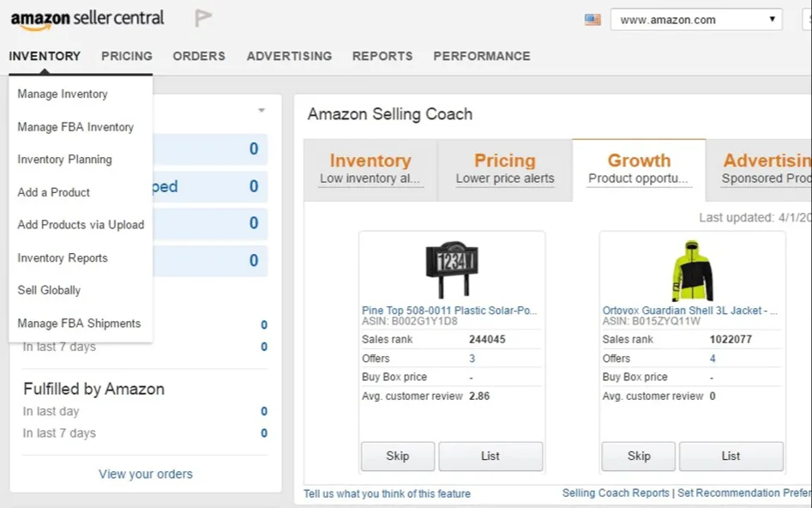Viewport: 812px width, 508px height.
Task: Open the REPORTS menu
Action: tap(382, 56)
